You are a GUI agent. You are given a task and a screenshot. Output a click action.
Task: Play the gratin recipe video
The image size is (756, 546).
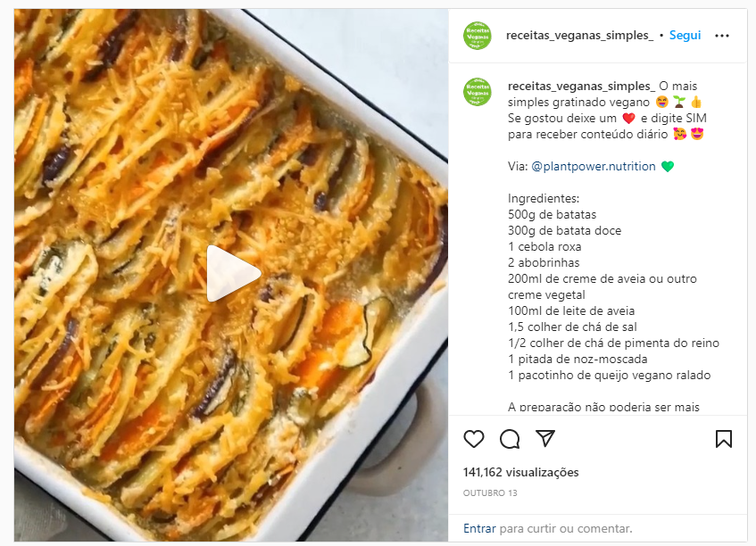coord(233,273)
